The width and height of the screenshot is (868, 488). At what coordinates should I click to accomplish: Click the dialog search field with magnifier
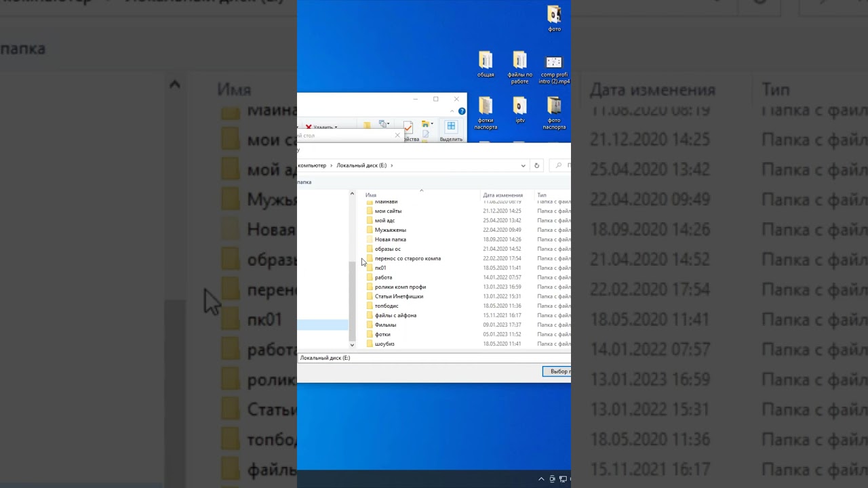click(x=560, y=165)
